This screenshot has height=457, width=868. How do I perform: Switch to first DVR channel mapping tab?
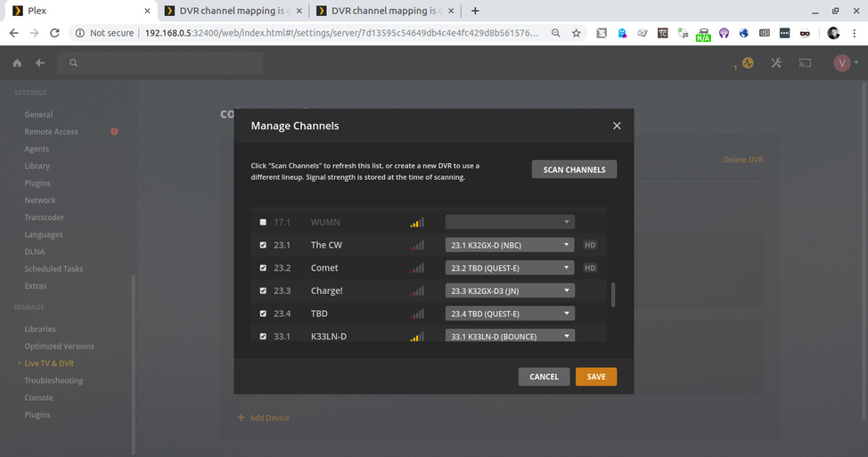click(233, 11)
